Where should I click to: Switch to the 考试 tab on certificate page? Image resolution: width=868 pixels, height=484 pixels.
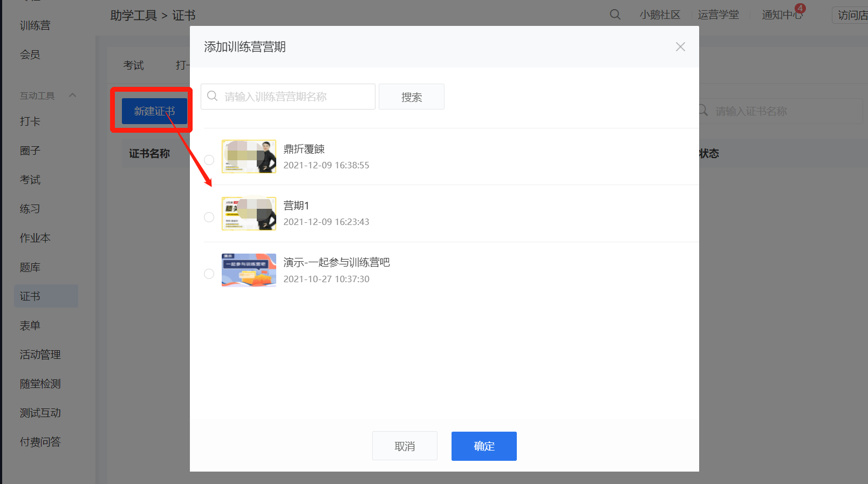coord(133,65)
